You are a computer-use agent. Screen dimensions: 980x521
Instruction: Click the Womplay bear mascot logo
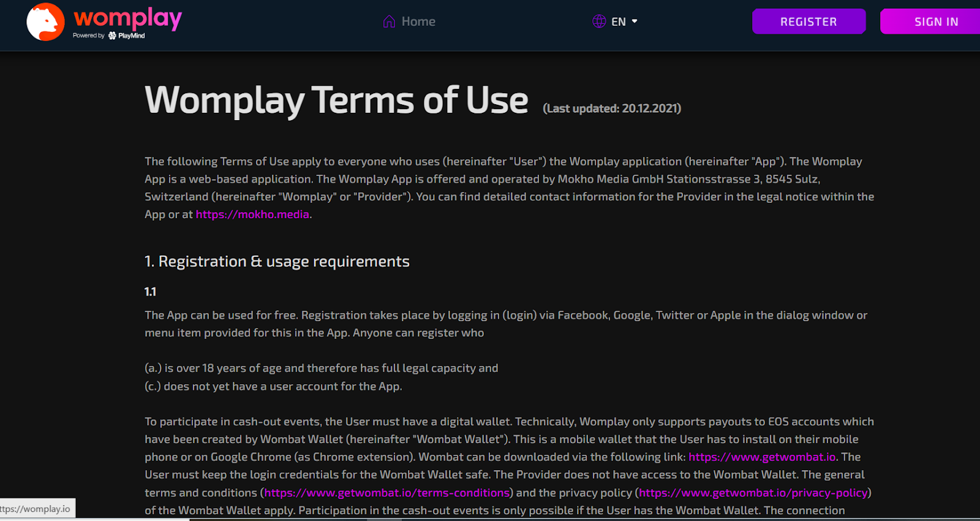45,22
